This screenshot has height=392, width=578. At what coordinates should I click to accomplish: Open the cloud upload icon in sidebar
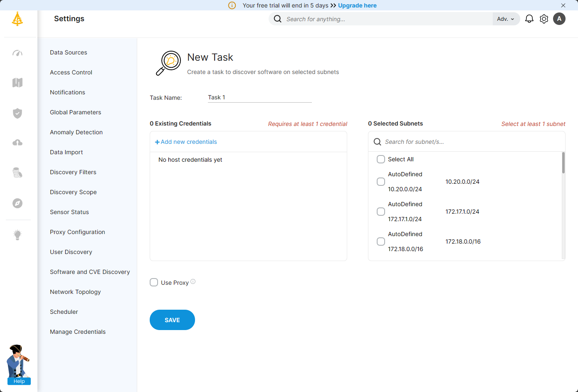[17, 143]
